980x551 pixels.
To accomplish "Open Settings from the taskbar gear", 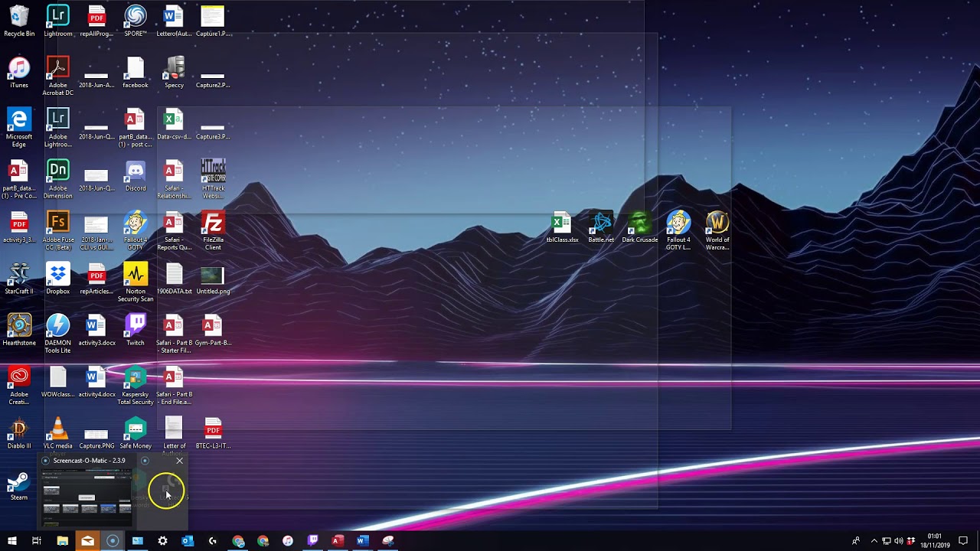I will click(x=162, y=541).
